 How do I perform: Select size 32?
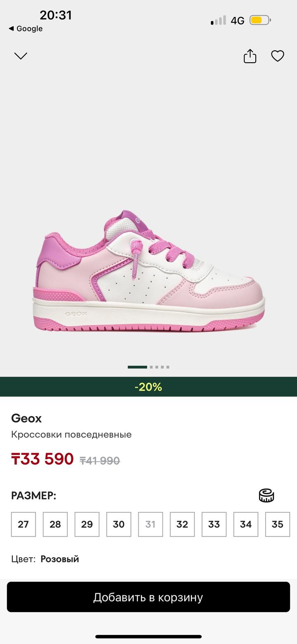[182, 524]
